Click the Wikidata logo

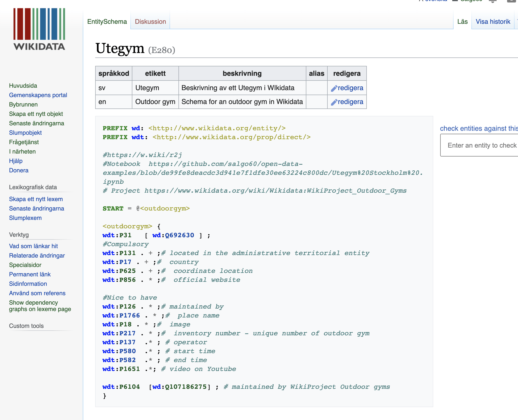click(x=39, y=29)
